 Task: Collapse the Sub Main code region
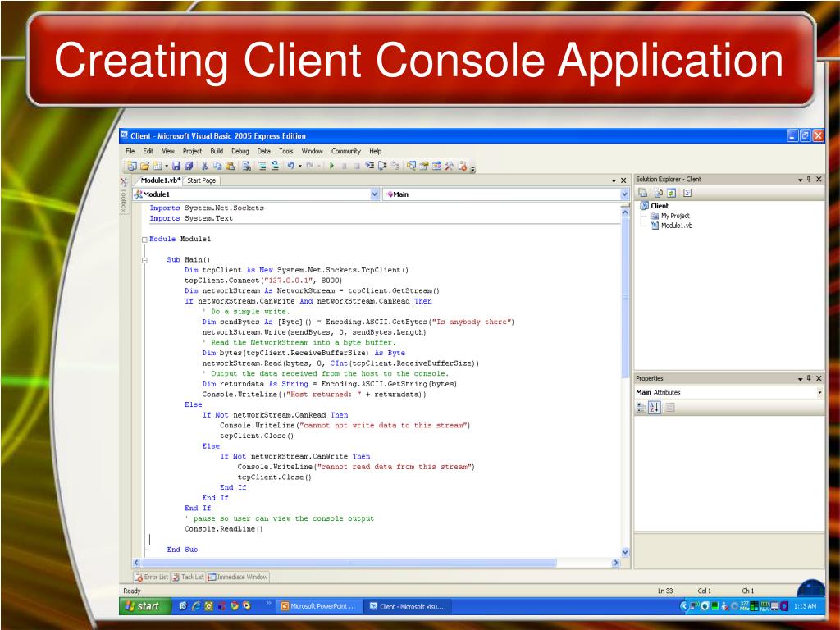click(x=144, y=260)
